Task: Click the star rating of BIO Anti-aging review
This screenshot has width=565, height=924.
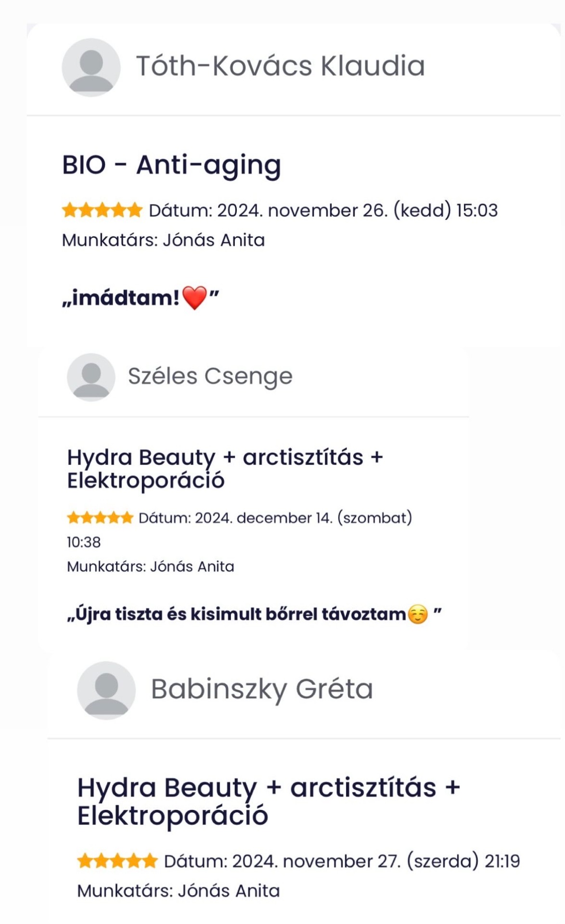Action: click(x=103, y=210)
